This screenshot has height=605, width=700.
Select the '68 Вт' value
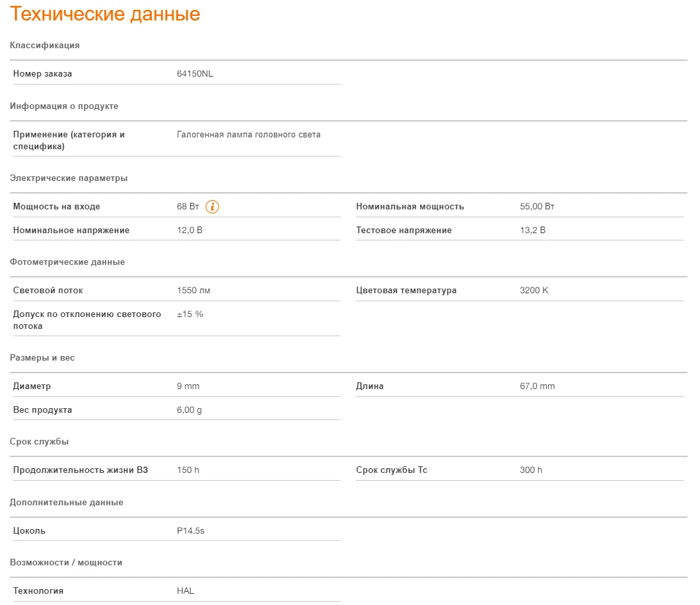[x=188, y=206]
